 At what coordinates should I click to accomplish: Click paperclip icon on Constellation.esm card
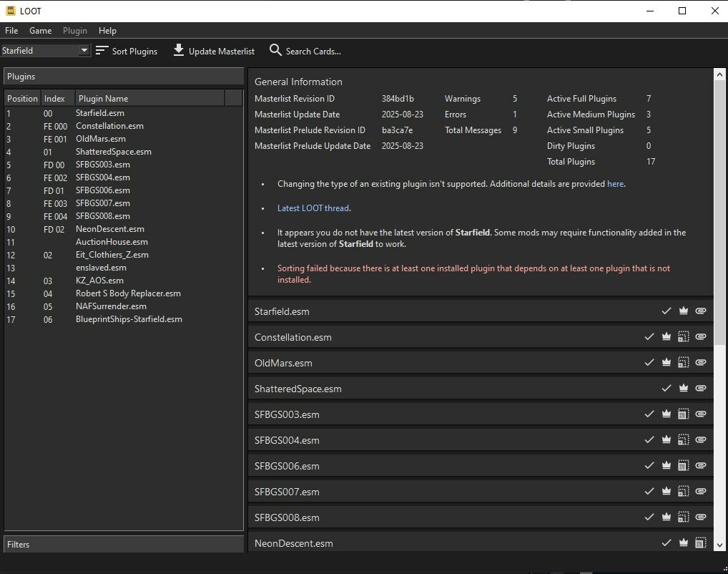click(x=701, y=336)
